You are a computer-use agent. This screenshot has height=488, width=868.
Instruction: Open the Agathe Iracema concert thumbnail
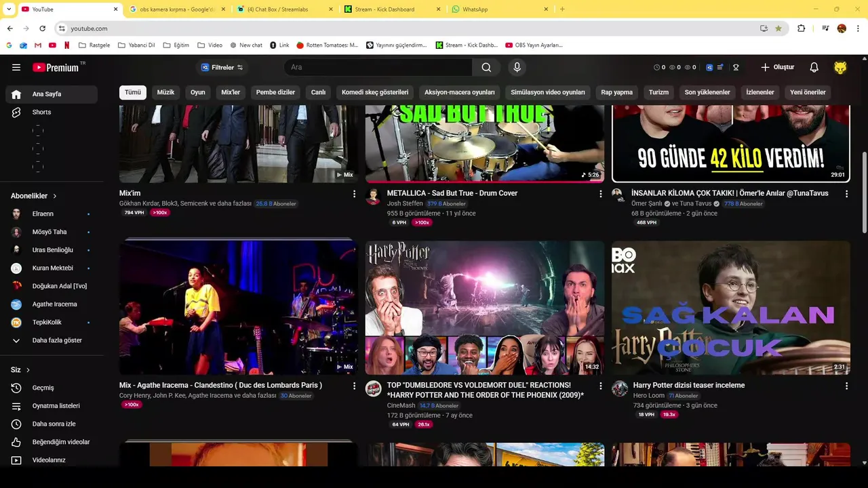pyautogui.click(x=239, y=307)
